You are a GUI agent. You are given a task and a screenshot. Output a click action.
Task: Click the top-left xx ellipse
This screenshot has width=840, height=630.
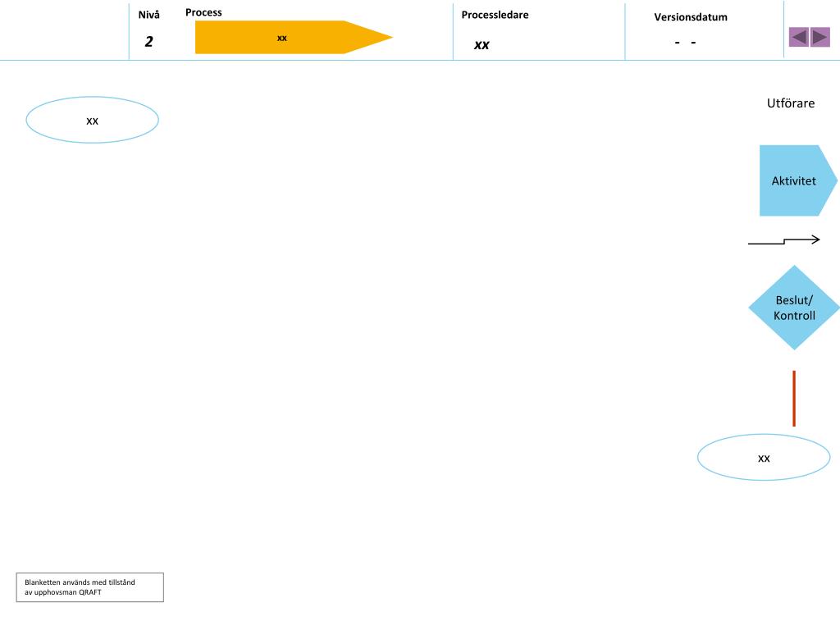pos(92,120)
